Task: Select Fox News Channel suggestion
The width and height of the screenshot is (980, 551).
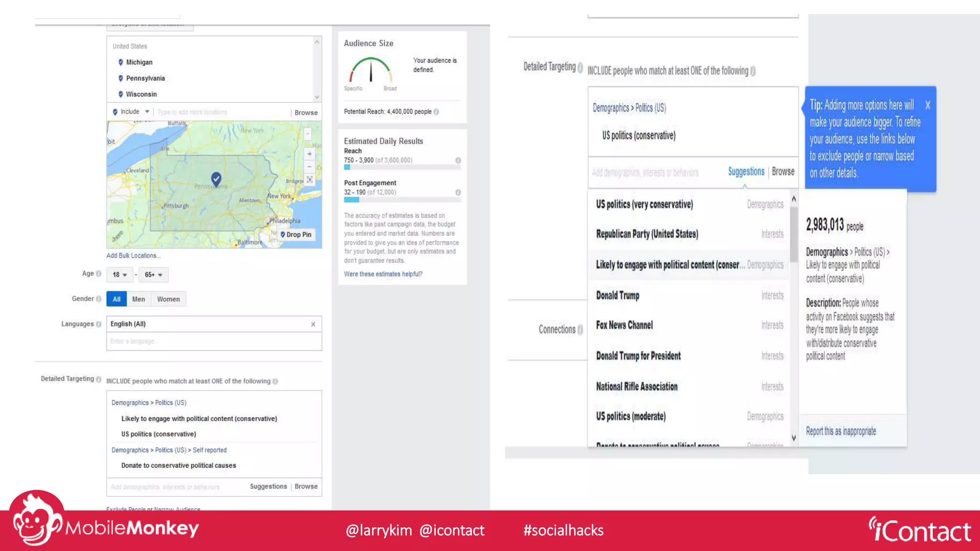Action: (624, 325)
